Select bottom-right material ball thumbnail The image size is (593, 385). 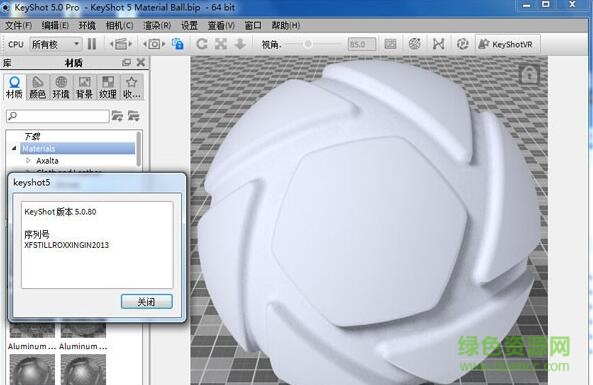click(83, 369)
